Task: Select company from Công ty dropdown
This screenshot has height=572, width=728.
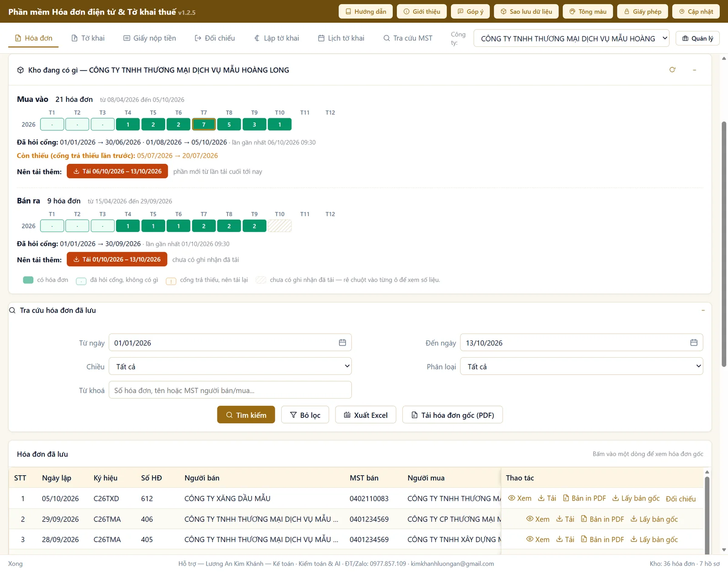Action: [x=571, y=39]
